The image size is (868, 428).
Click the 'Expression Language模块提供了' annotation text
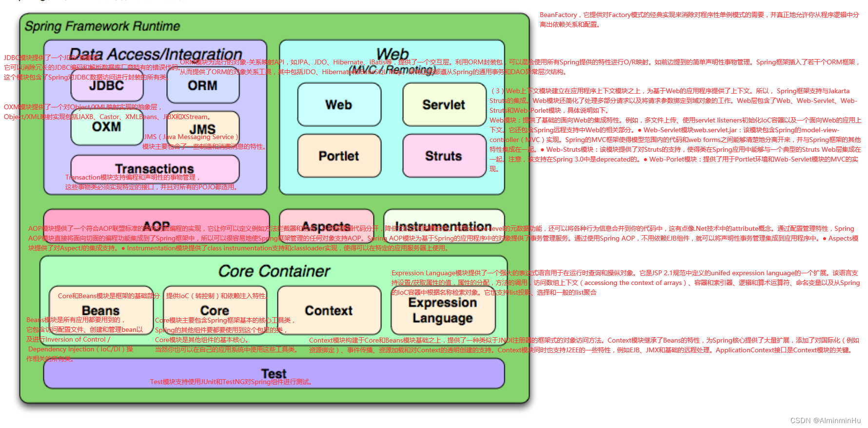(626, 283)
